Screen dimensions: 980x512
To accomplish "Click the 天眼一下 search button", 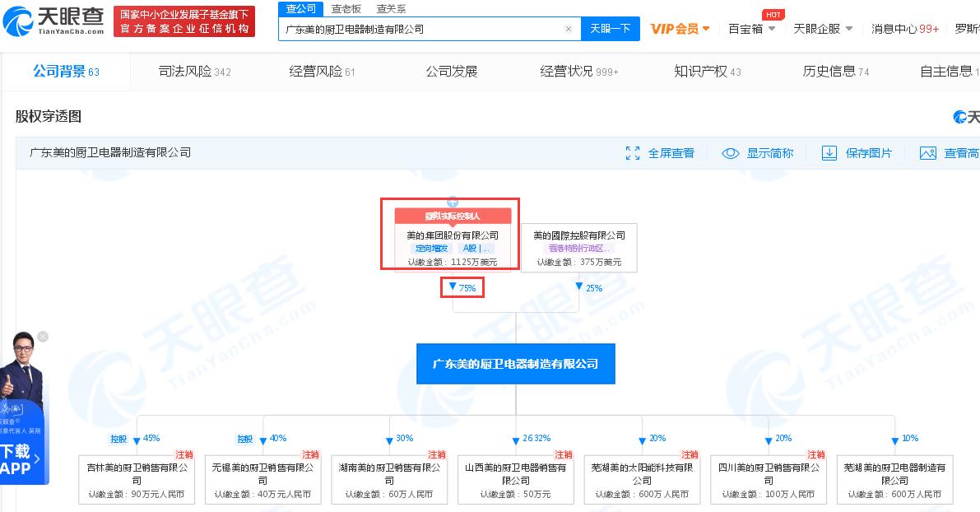I will 610,29.
